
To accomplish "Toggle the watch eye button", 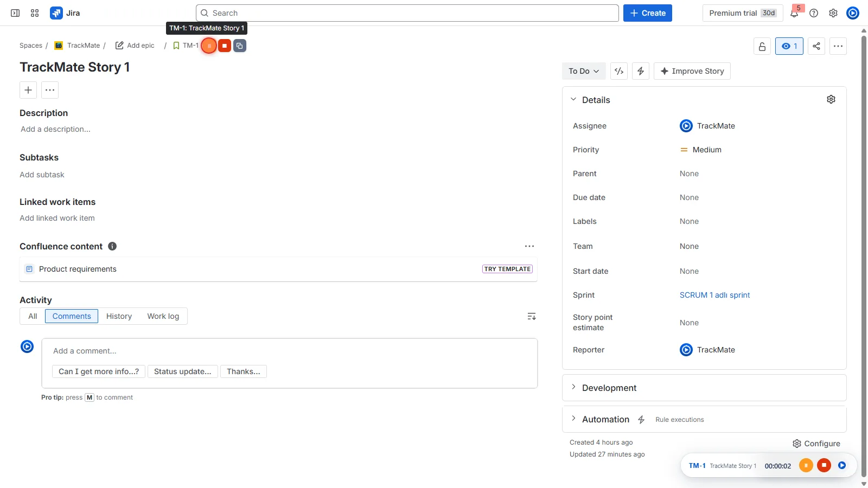I will (x=789, y=46).
